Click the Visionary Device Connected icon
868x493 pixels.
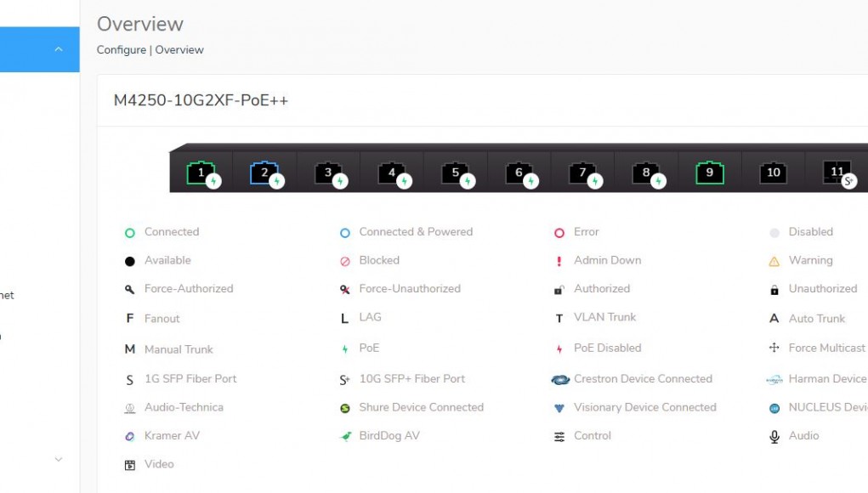point(559,408)
